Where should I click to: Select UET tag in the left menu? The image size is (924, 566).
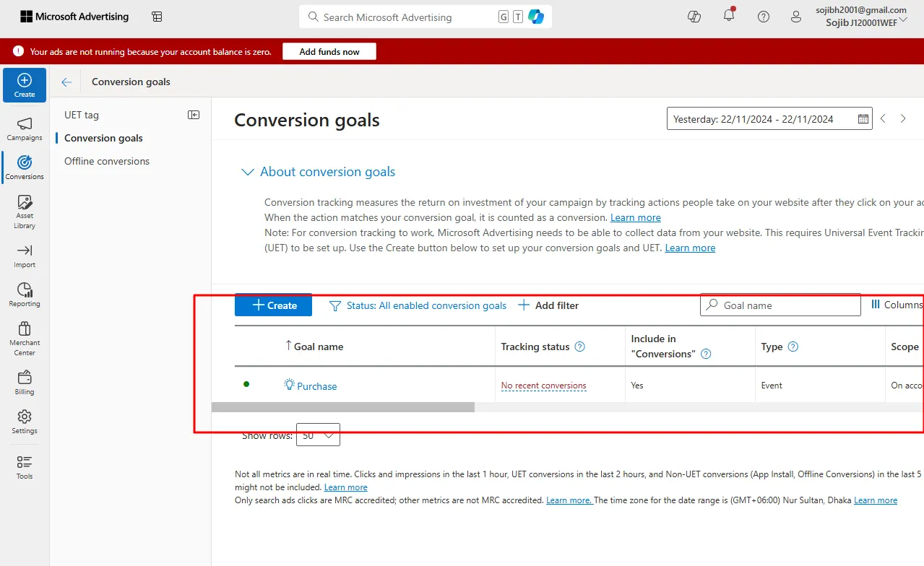tap(82, 115)
